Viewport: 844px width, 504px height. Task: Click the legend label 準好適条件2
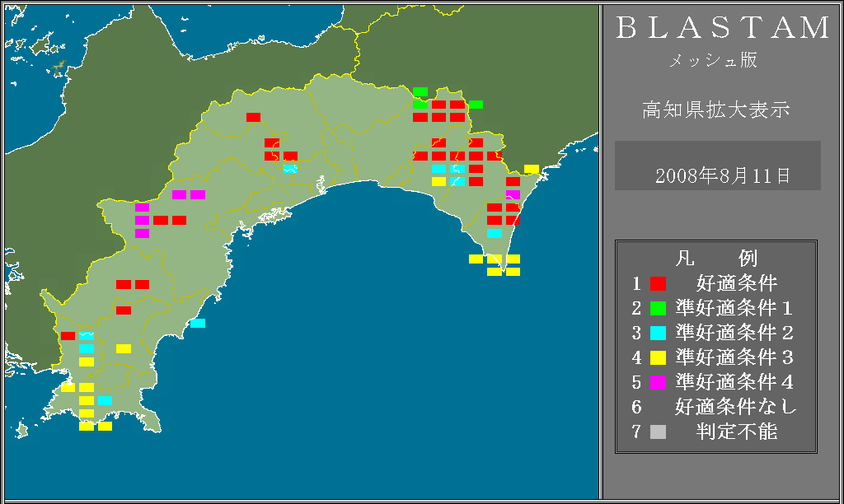coord(734,333)
